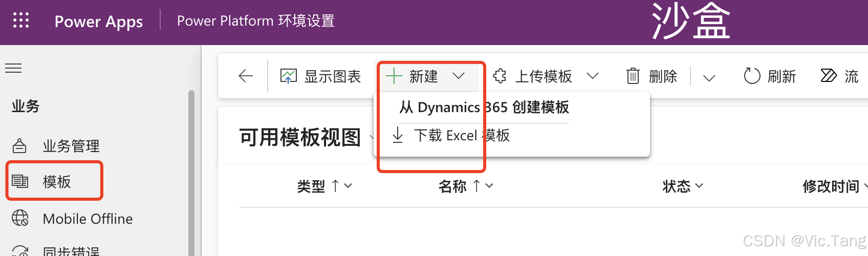Open Power Platform 环境设置 header link
Screen dimensions: 868x256
click(256, 21)
